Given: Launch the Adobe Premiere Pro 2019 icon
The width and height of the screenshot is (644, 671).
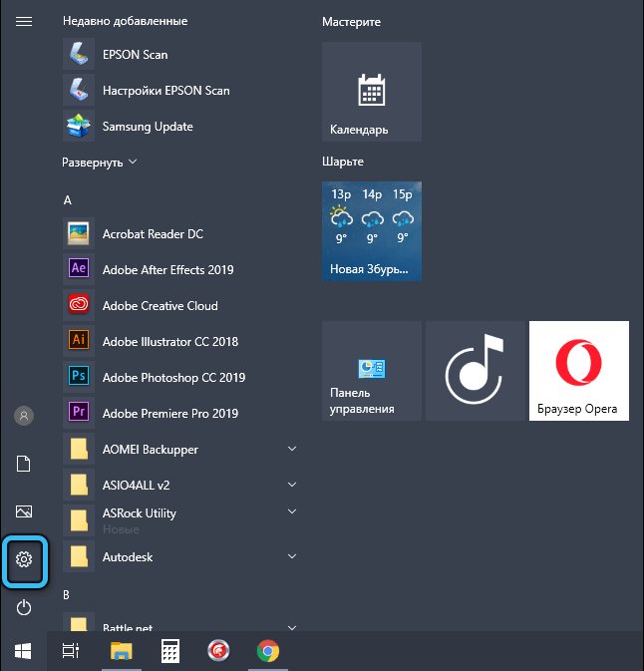Looking at the screenshot, I should point(79,413).
